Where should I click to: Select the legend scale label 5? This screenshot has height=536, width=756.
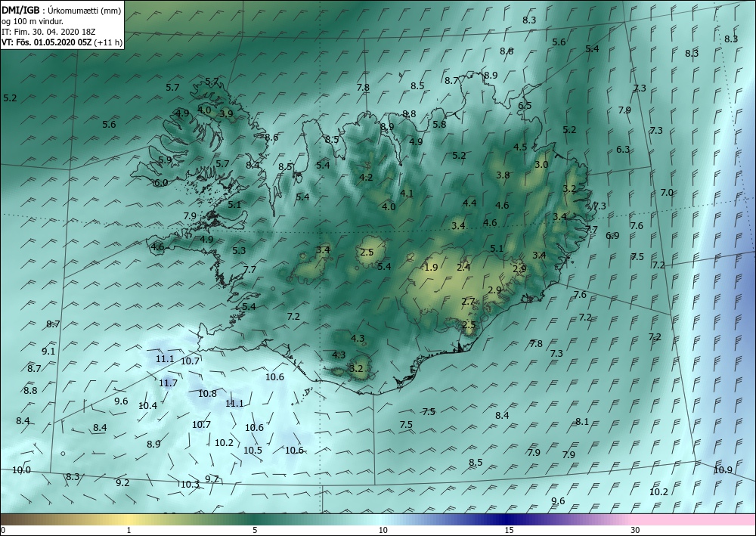coord(255,530)
